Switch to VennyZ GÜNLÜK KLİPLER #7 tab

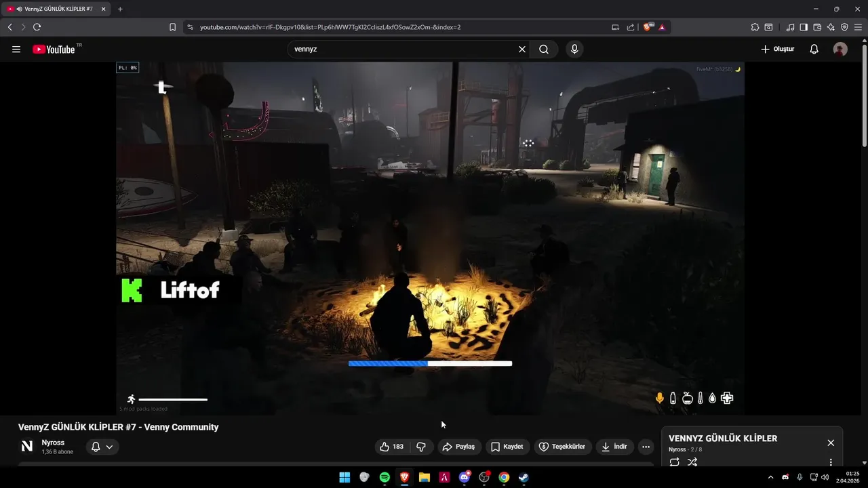[x=57, y=9]
